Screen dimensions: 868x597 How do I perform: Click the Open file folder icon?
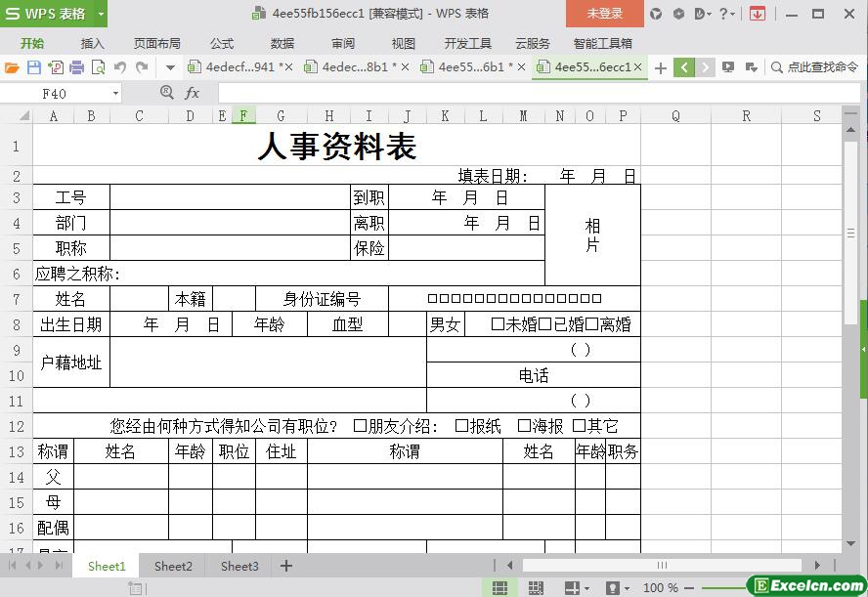12,67
